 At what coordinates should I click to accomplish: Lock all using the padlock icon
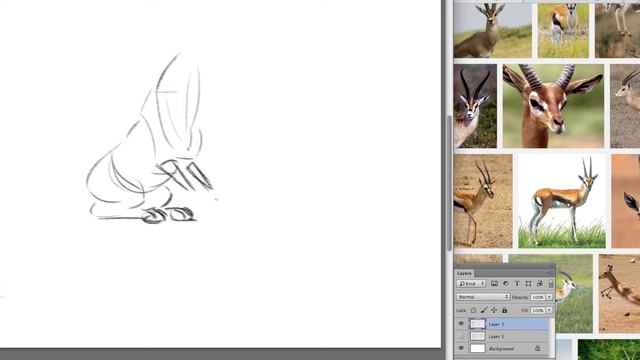coord(504,310)
